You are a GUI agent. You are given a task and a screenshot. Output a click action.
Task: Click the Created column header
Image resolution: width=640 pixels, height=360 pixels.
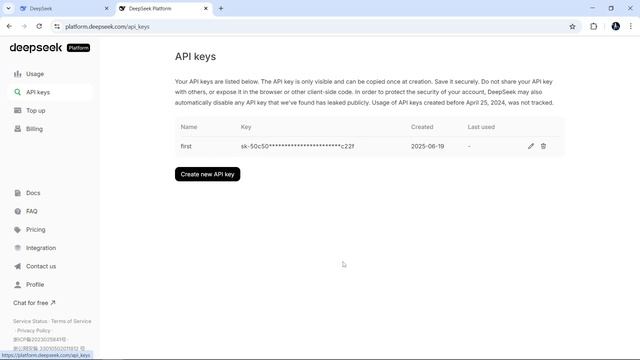pyautogui.click(x=422, y=127)
